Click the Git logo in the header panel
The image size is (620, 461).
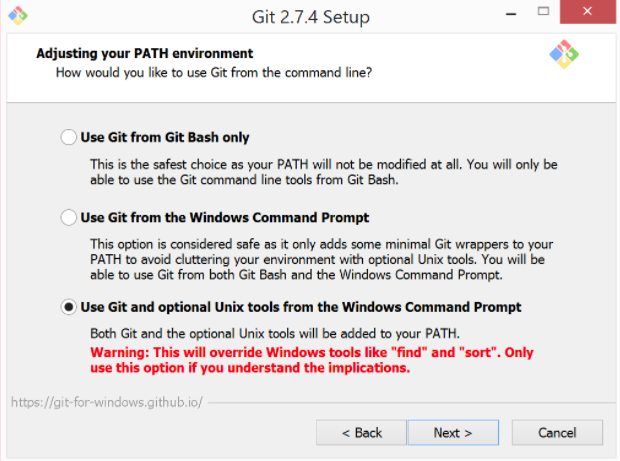click(564, 54)
